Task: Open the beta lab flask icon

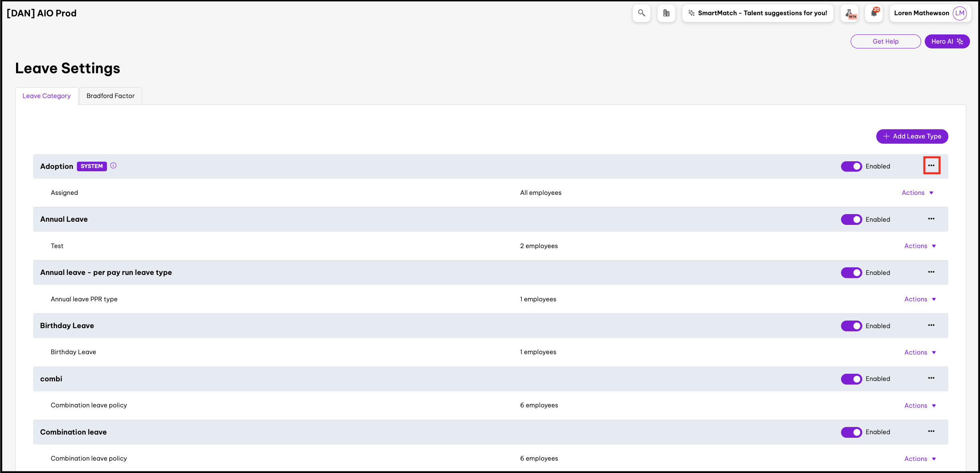Action: pos(849,13)
